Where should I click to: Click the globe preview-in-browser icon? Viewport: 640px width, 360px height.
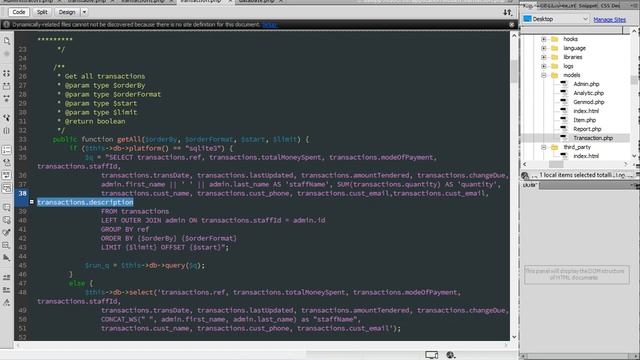[x=451, y=355]
